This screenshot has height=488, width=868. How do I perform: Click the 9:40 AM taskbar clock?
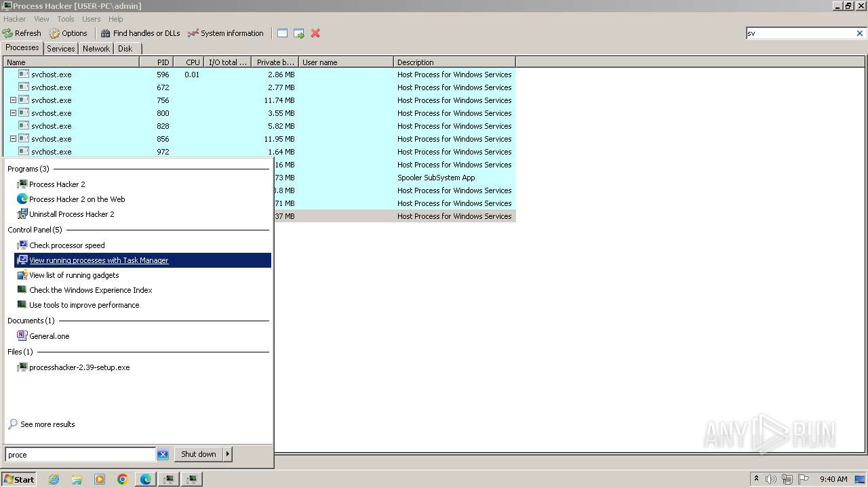(833, 479)
